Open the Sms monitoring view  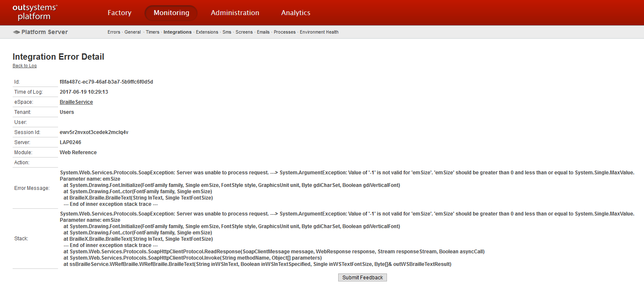pyautogui.click(x=227, y=32)
